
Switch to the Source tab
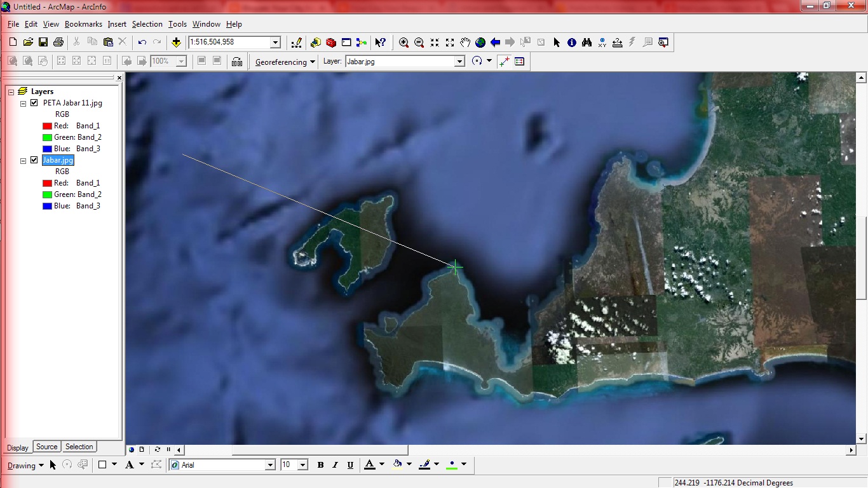pyautogui.click(x=46, y=447)
